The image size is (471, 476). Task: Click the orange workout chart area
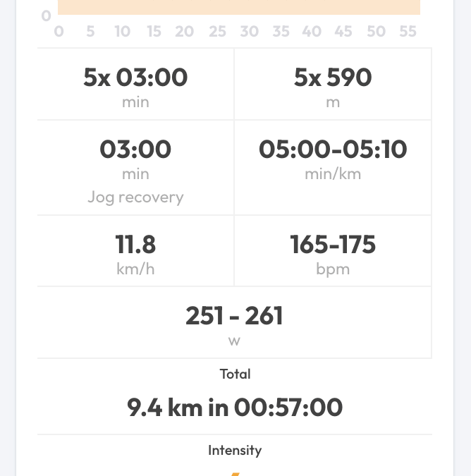(238, 7)
